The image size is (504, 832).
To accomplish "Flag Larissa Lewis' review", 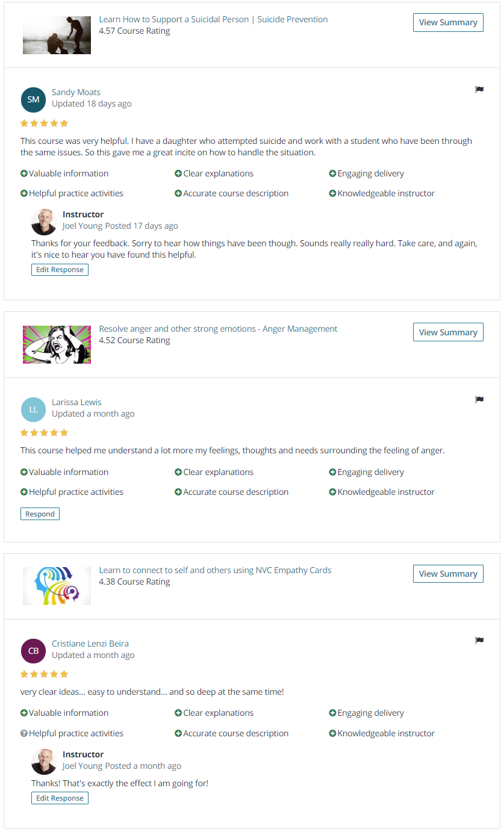I will click(x=479, y=399).
